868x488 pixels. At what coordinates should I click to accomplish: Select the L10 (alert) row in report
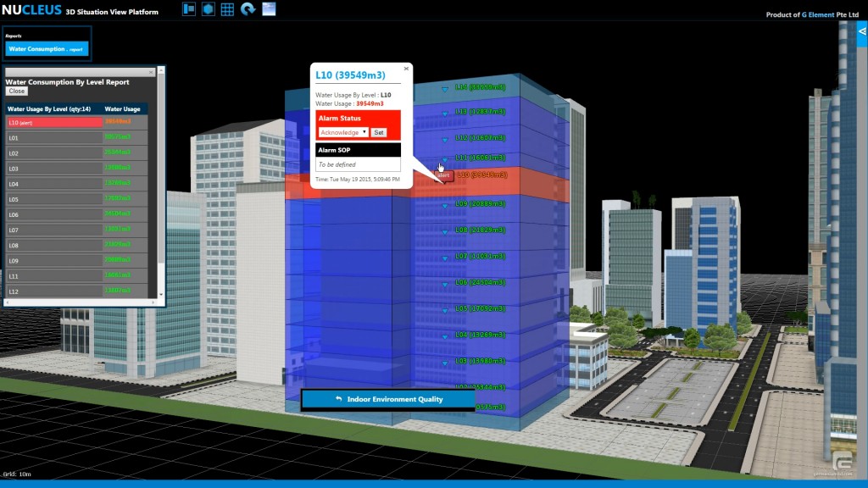(x=76, y=122)
